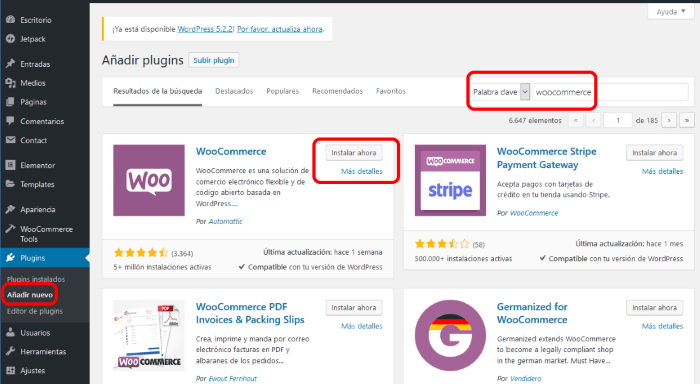Click the "5+ millón instalaciones activas" text
The width and height of the screenshot is (700, 384).
[x=162, y=267]
